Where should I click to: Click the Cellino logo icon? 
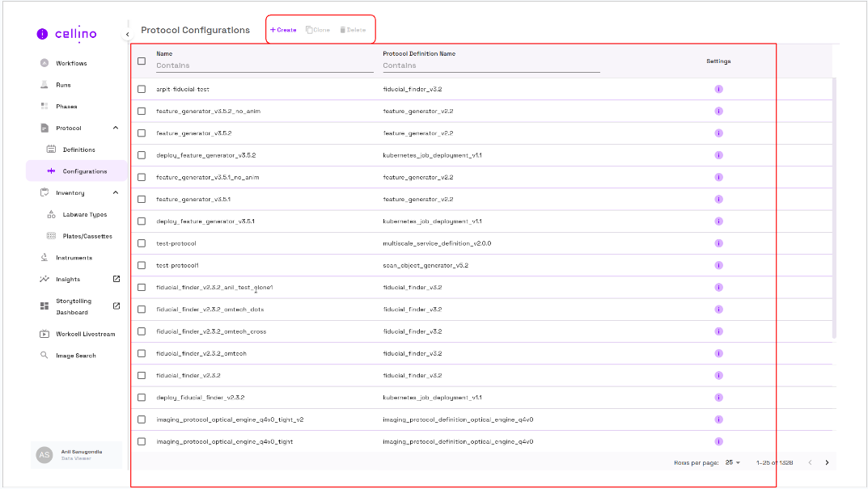42,34
